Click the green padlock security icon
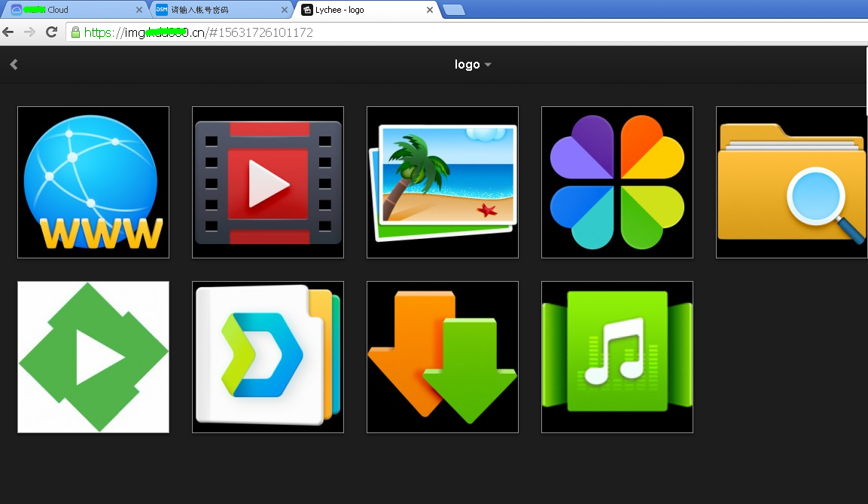Viewport: 868px width, 504px height. [76, 32]
